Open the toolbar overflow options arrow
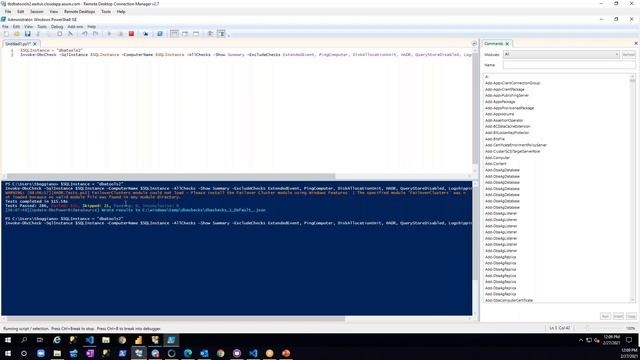Screen dimensions: 640x360 (229, 35)
